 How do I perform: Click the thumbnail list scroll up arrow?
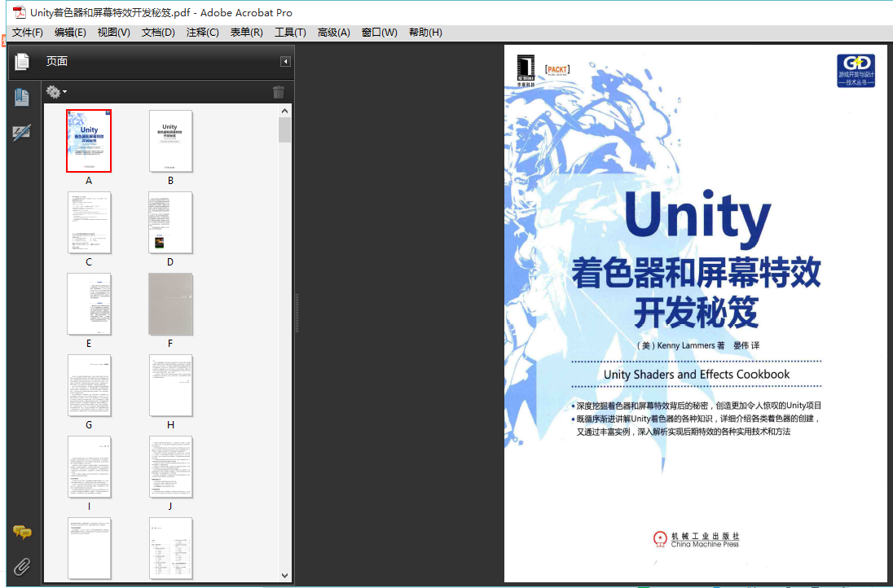click(x=284, y=111)
